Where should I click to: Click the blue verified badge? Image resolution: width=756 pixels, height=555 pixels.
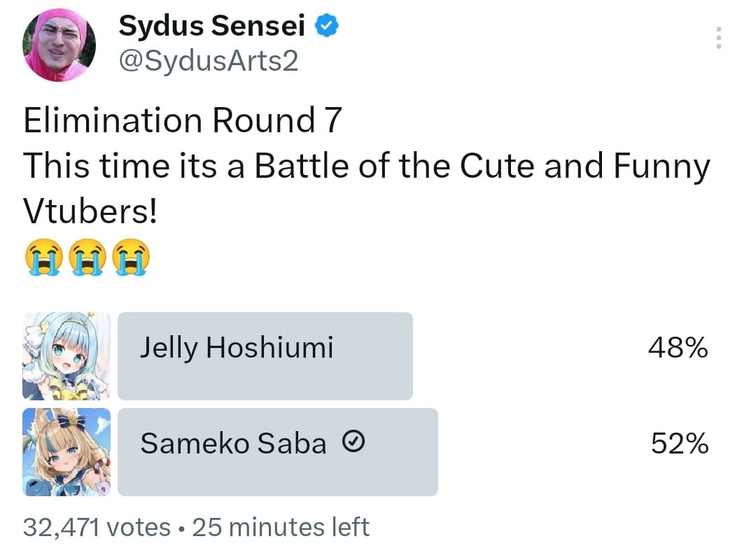pyautogui.click(x=327, y=27)
